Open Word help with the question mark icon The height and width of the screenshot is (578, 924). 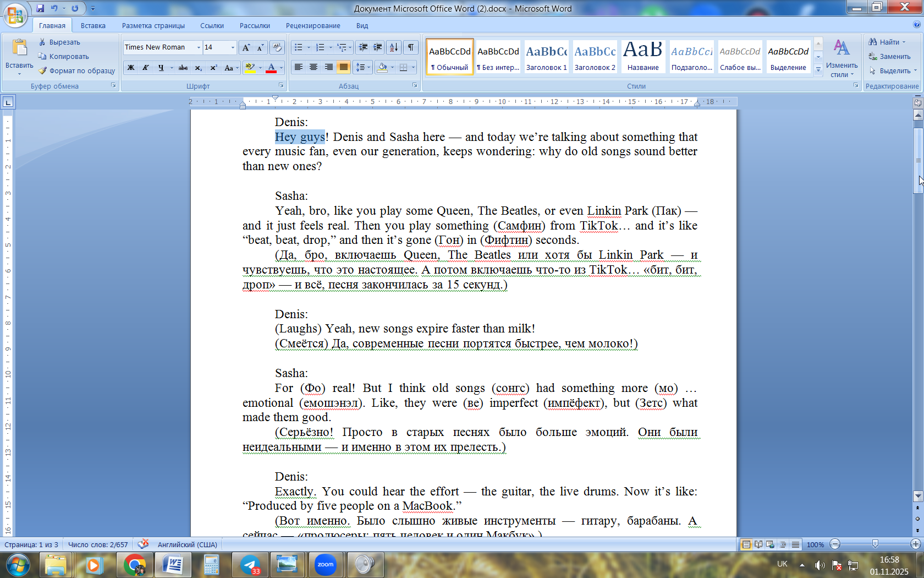917,25
